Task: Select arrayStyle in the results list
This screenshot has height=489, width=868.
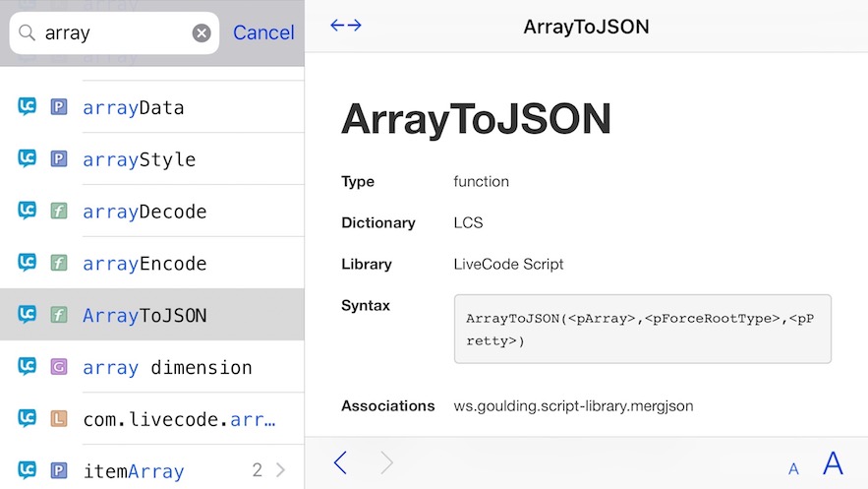Action: coord(139,159)
